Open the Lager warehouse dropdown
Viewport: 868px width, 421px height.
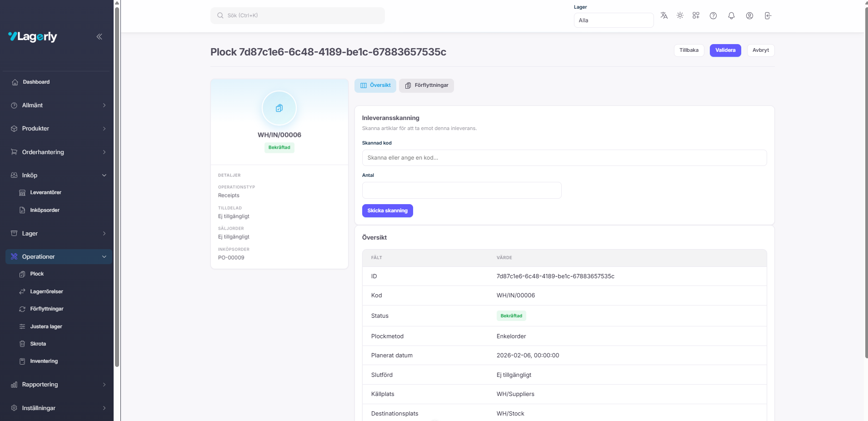[613, 20]
